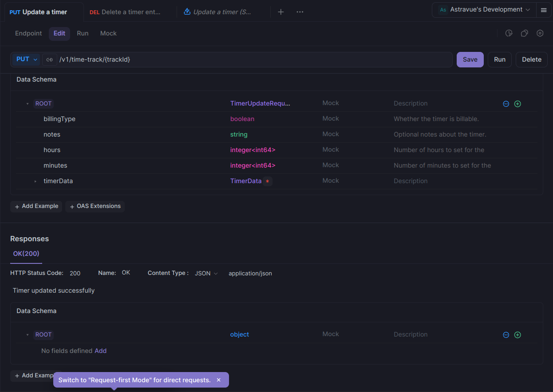The image size is (553, 392).
Task: Click the endpoint URL path field
Action: 255,59
